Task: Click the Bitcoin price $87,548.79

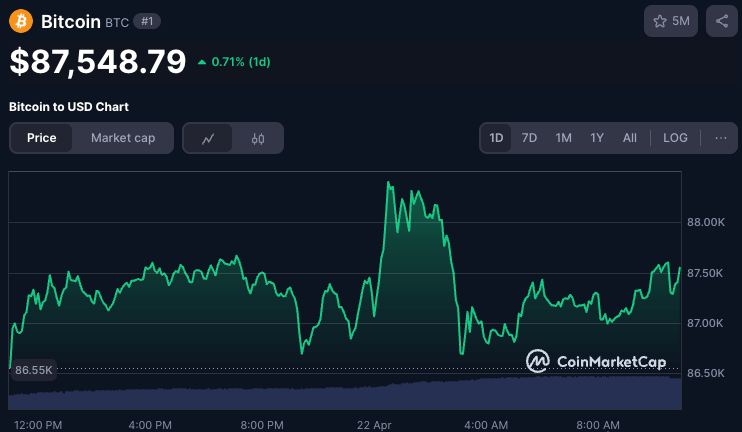Action: tap(98, 62)
